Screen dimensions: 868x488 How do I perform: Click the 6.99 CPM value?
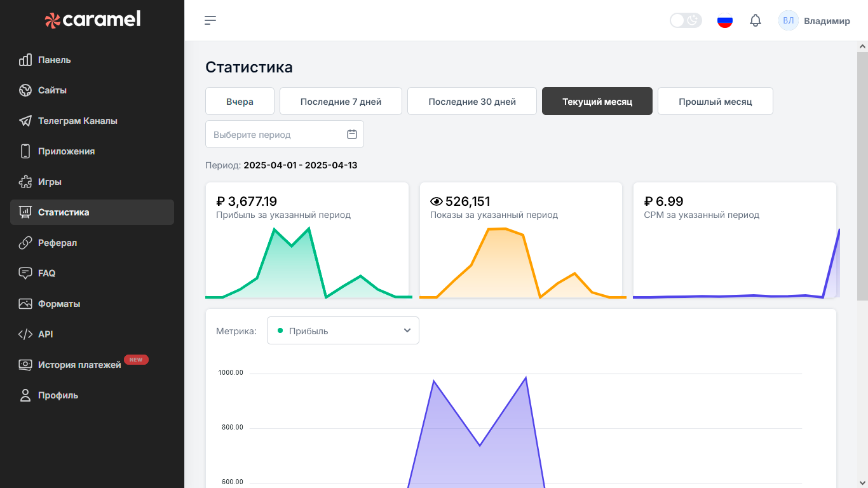(x=670, y=201)
